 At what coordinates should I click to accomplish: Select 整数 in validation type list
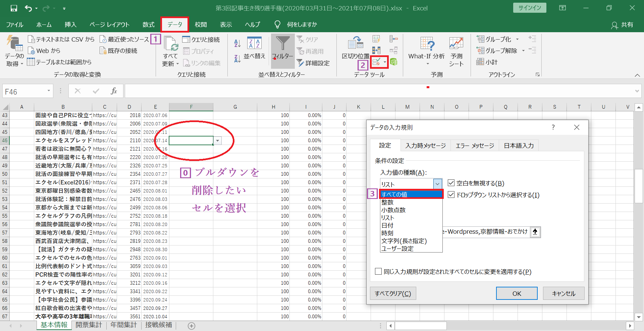pyautogui.click(x=411, y=202)
